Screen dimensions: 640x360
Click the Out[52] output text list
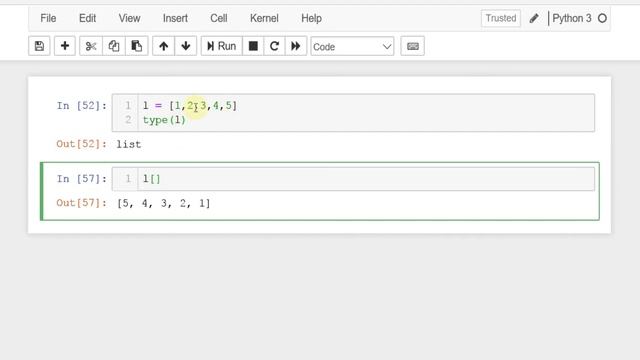pyautogui.click(x=129, y=144)
